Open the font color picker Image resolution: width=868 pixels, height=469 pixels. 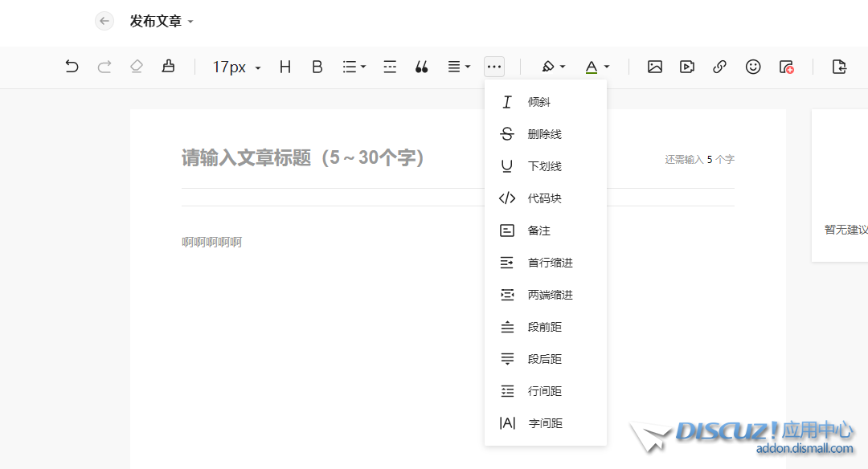[596, 67]
